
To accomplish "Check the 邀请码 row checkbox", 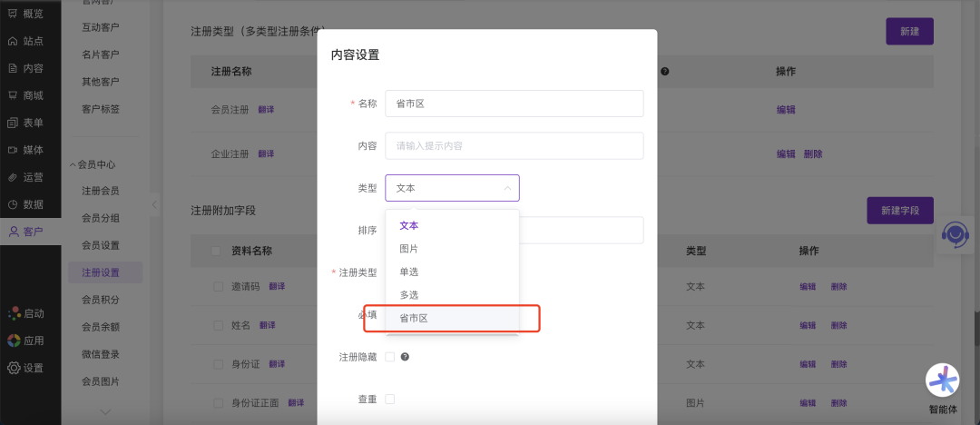I will pyautogui.click(x=218, y=286).
